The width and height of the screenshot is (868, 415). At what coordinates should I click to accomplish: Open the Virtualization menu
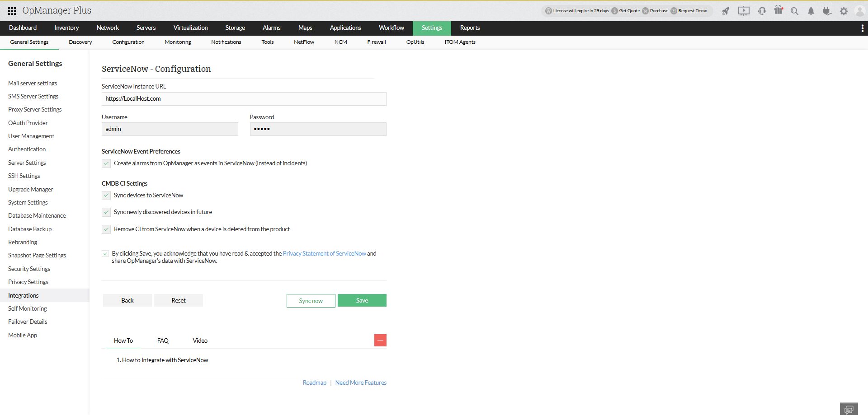point(191,28)
